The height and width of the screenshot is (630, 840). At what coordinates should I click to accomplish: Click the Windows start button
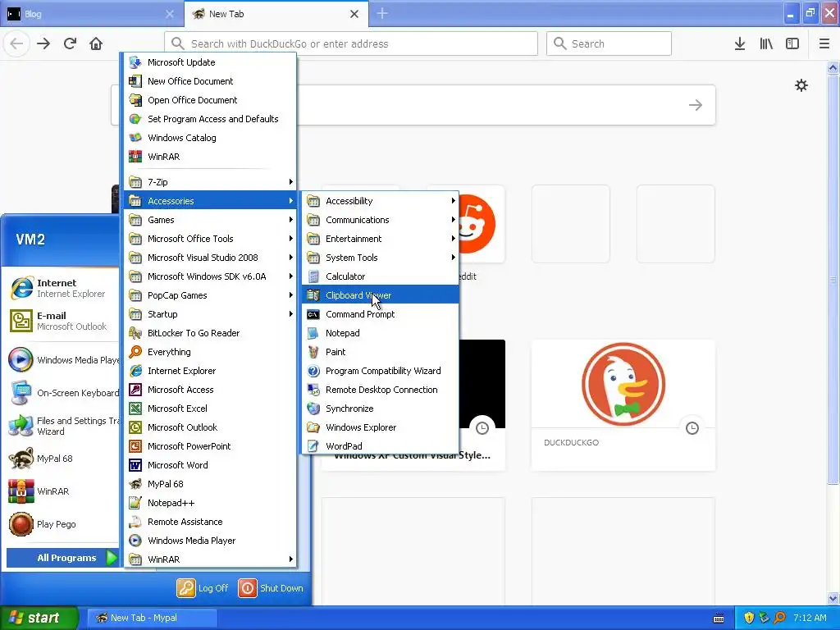(x=39, y=618)
